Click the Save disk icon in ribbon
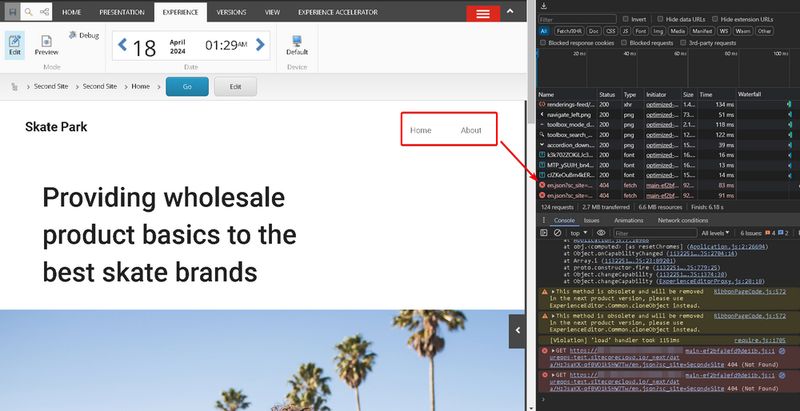 [10, 12]
